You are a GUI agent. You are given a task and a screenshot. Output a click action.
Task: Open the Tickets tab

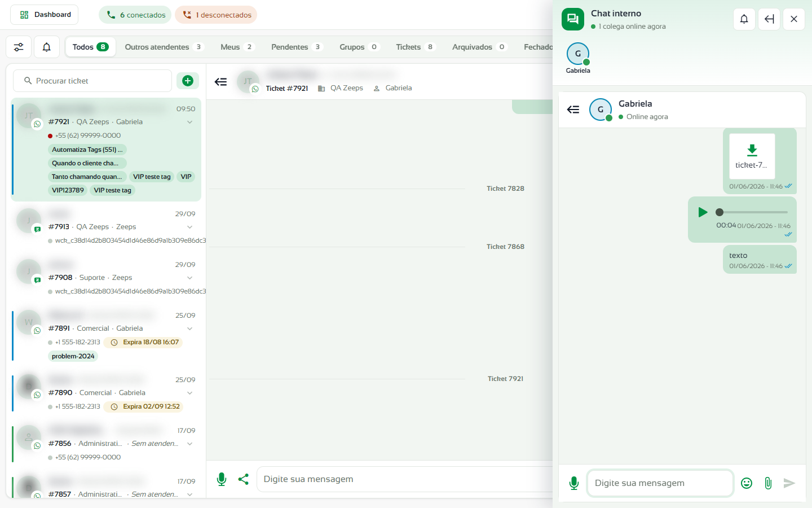tap(416, 47)
